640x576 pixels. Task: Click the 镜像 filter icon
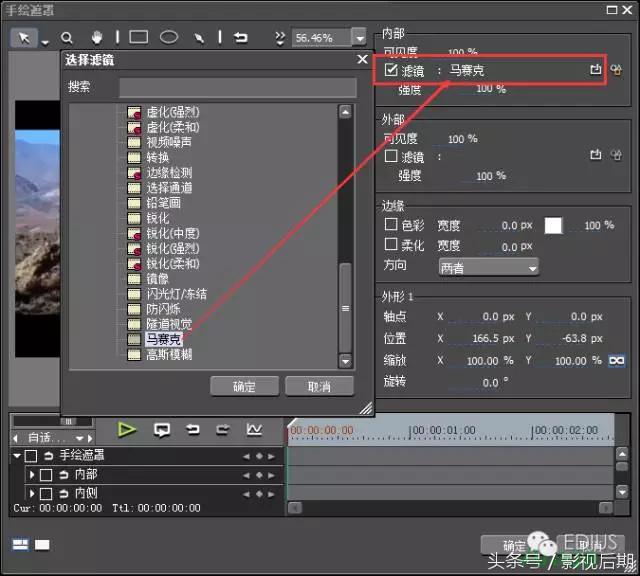pyautogui.click(x=134, y=279)
